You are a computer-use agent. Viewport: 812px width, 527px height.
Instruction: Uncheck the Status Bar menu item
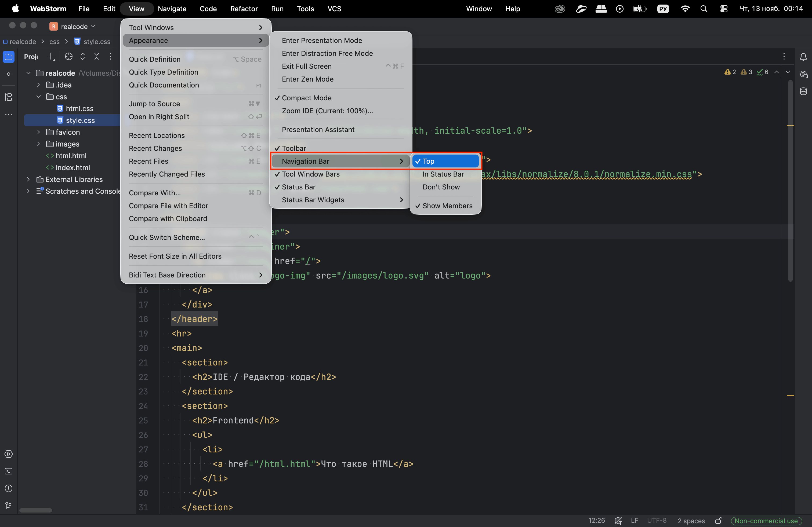click(298, 187)
